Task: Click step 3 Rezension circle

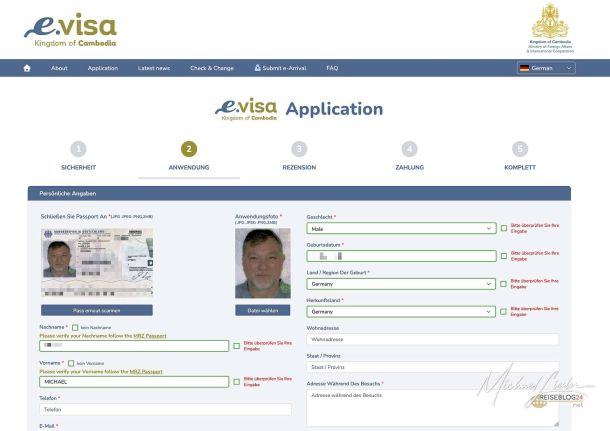Action: coord(299,149)
